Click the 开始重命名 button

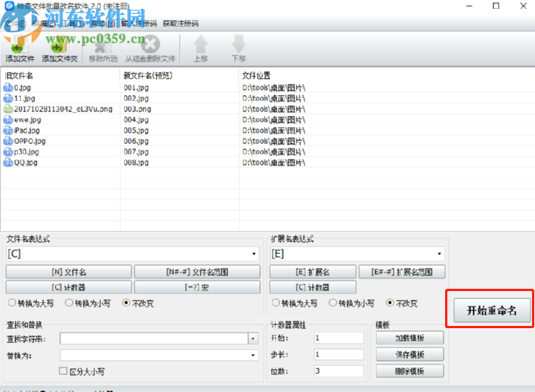point(492,310)
